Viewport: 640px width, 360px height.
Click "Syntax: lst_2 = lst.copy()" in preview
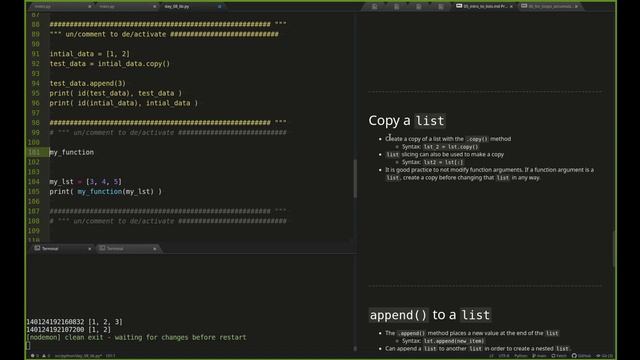[x=440, y=147]
